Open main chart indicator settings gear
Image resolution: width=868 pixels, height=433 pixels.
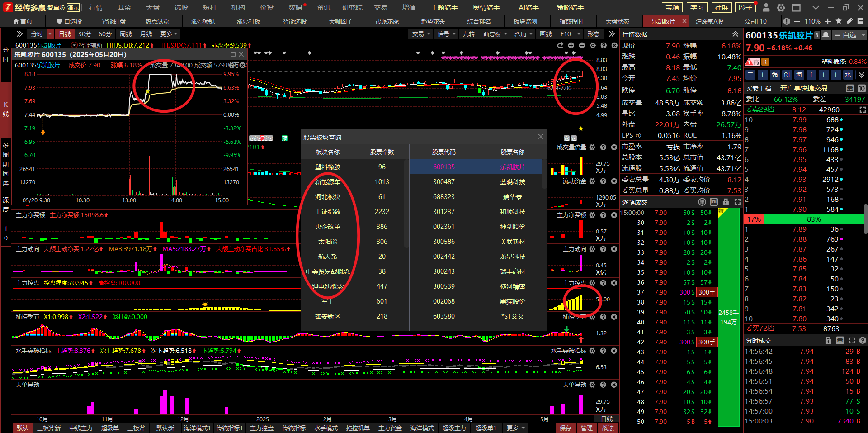593,45
